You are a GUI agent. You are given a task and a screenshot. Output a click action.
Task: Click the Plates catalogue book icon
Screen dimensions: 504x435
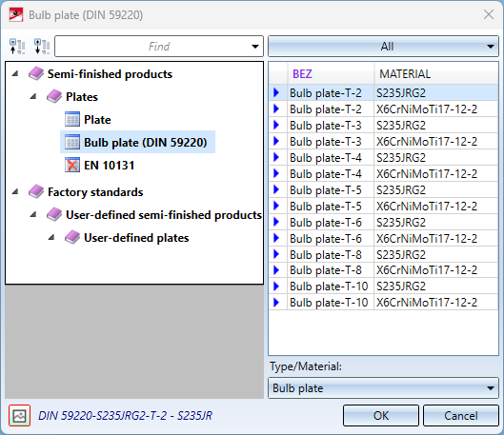pos(54,97)
